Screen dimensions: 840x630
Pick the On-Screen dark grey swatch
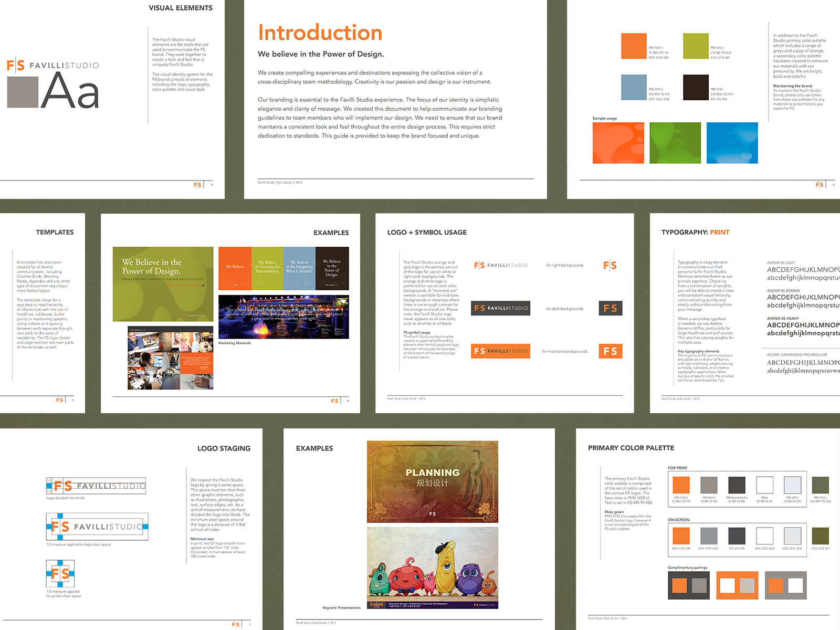point(737,536)
